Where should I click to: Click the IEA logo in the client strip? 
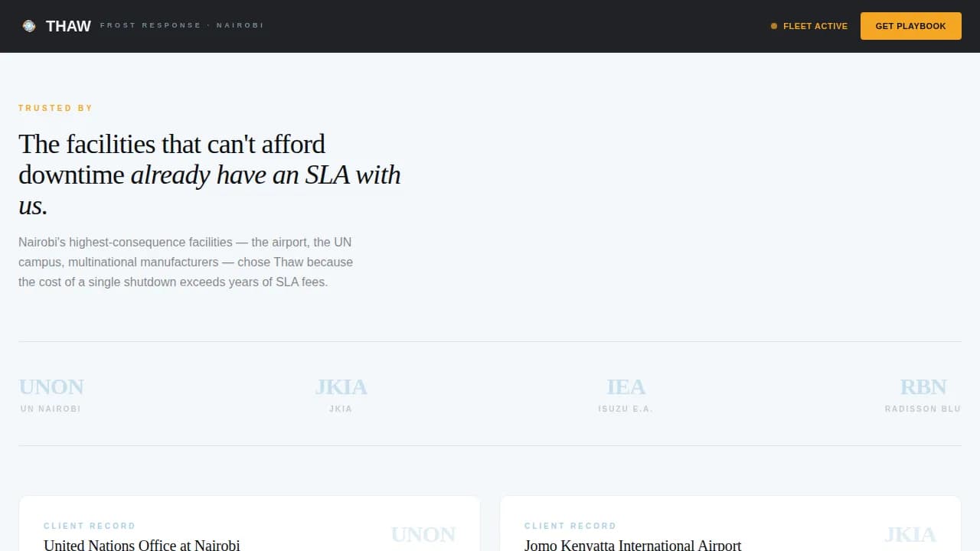[626, 386]
